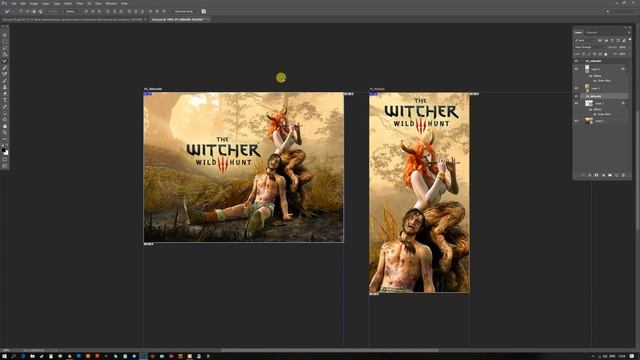Open slice options icon in options bar
Screen dimensions: 640x360
pos(204,11)
